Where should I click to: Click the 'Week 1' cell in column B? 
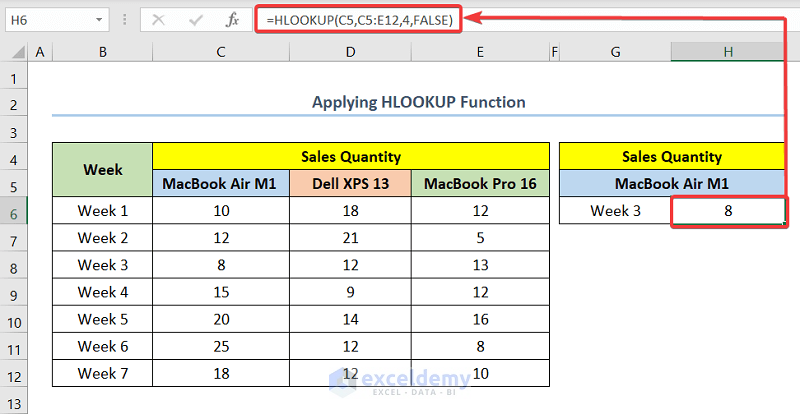[103, 210]
